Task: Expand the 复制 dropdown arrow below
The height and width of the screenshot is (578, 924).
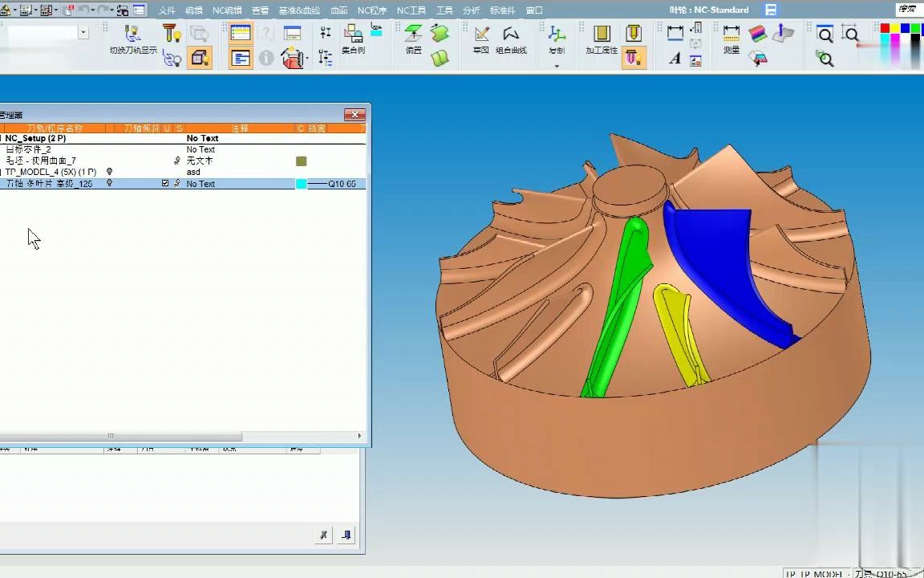Action: (x=557, y=66)
